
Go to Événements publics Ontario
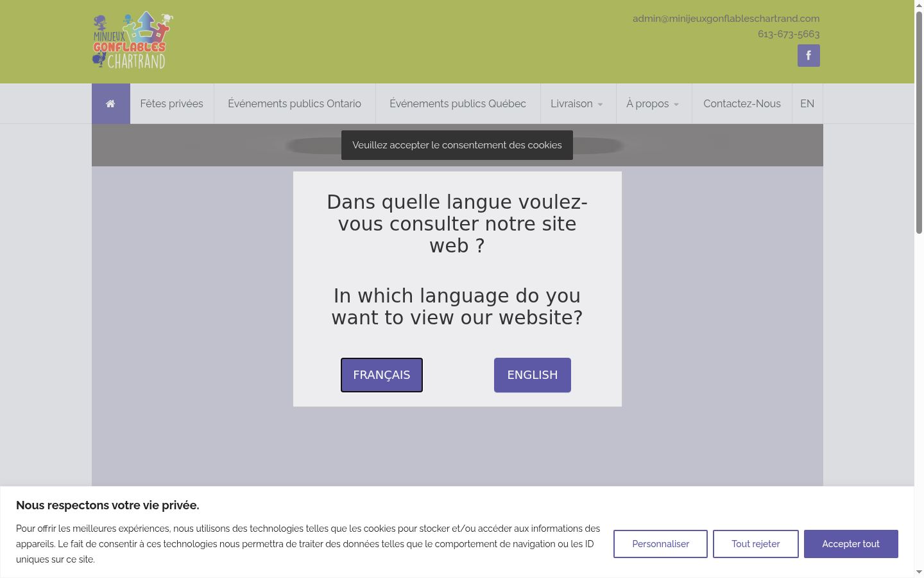(295, 103)
